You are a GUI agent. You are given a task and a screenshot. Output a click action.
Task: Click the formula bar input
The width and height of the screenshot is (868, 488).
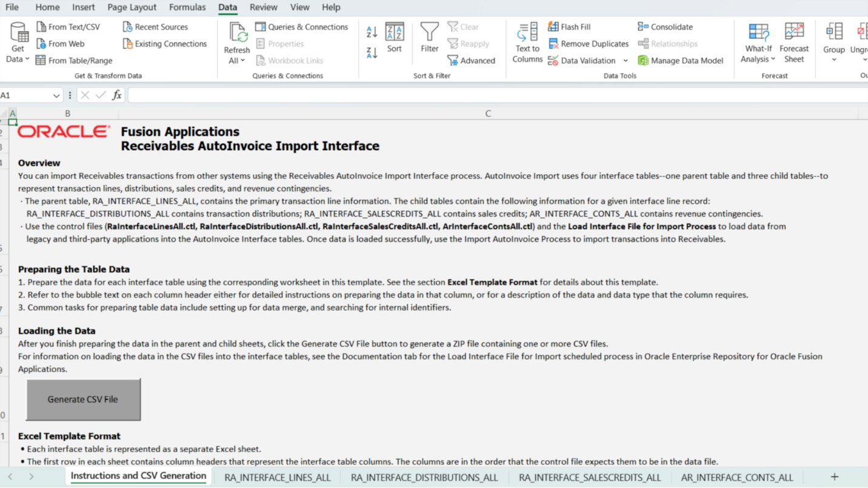point(497,96)
